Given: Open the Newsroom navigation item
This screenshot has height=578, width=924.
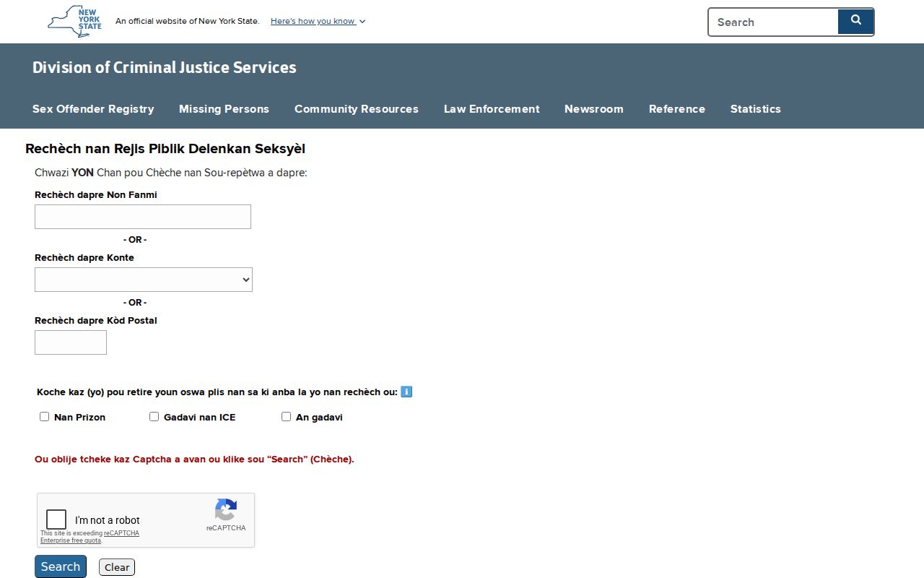Looking at the screenshot, I should [x=594, y=109].
